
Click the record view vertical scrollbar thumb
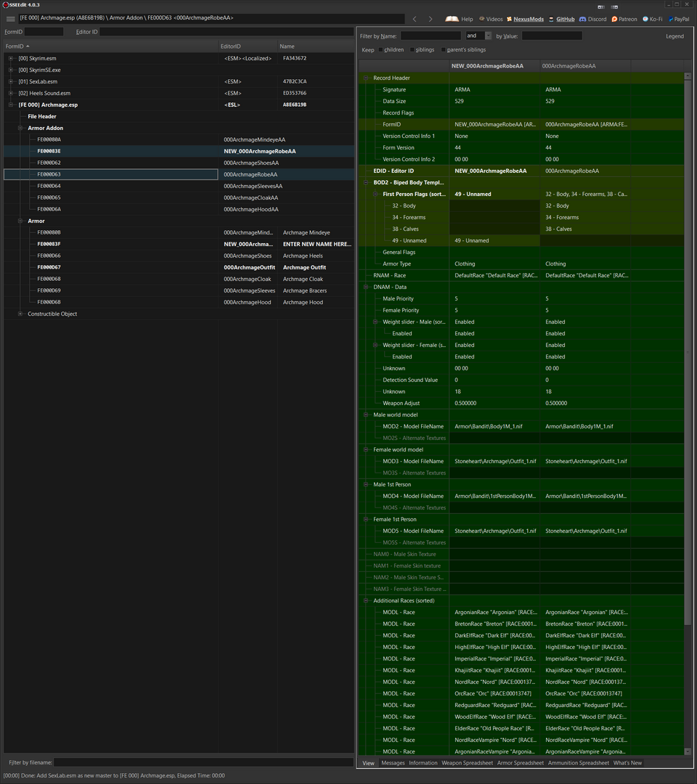pos(688,352)
